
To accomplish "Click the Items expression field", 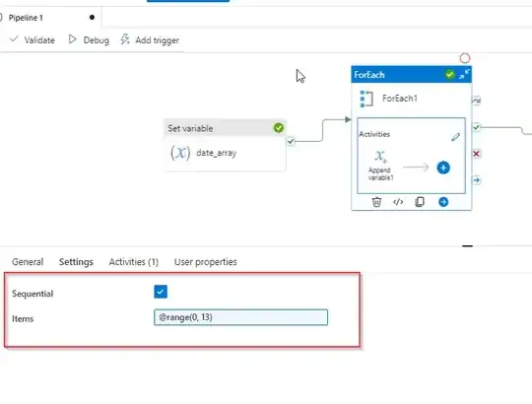I will coord(241,317).
